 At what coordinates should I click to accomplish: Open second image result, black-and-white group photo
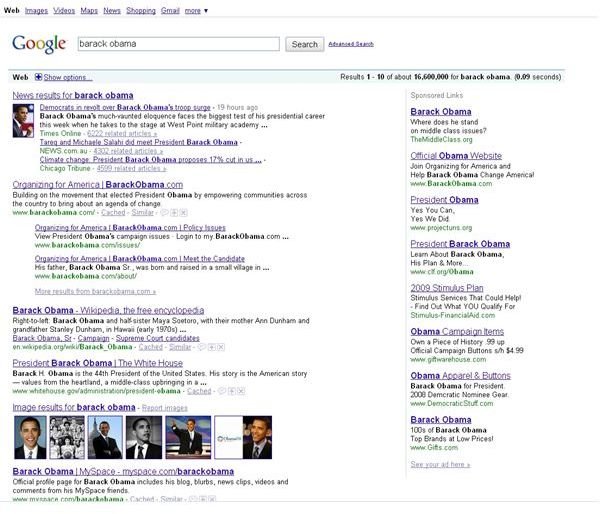tap(67, 437)
